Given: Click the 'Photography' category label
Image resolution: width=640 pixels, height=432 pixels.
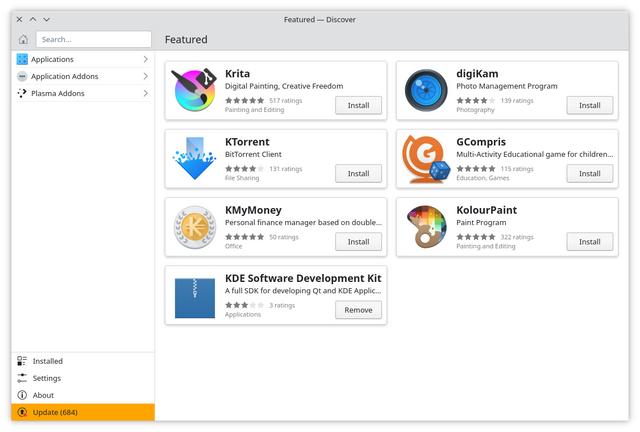Looking at the screenshot, I should click(x=475, y=110).
